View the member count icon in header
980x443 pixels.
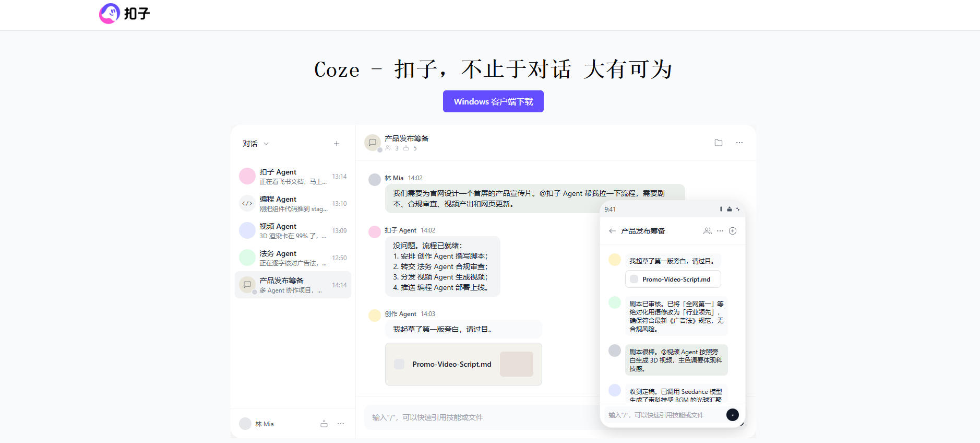tap(388, 148)
